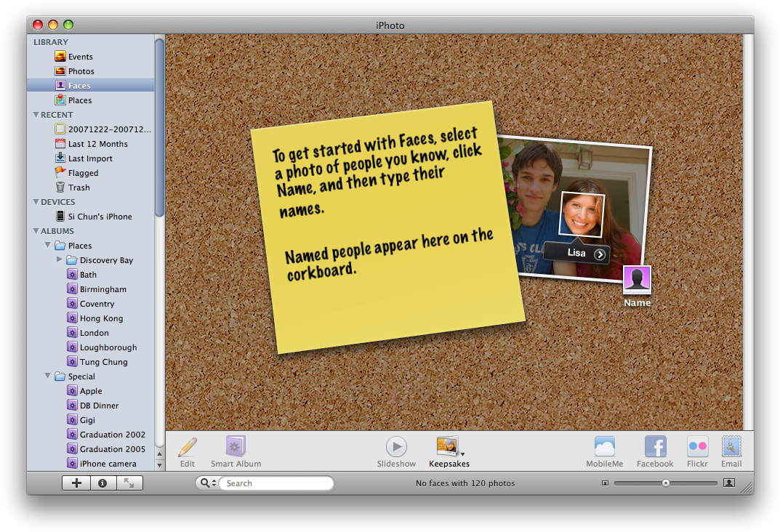Open Places under Library

[x=91, y=100]
